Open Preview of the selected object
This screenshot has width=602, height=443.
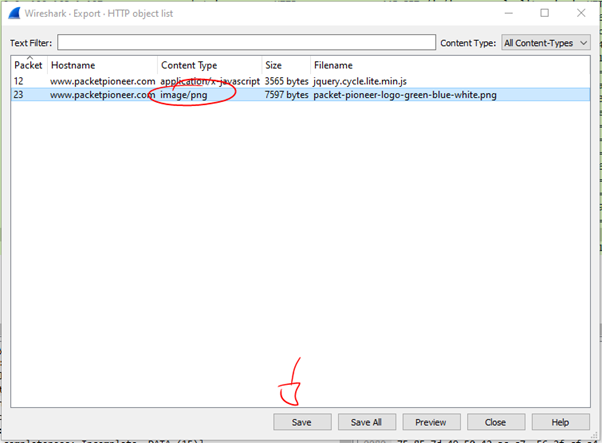(430, 422)
